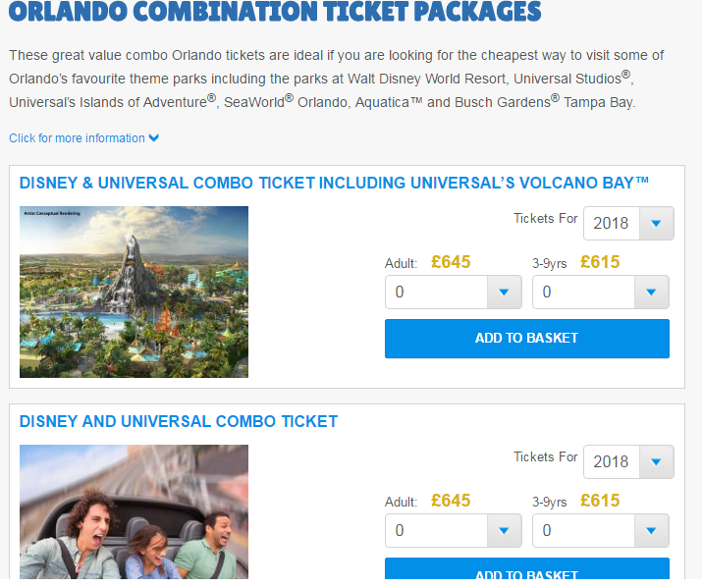Viewport: 702px width, 588px height.
Task: Add Volcano Bay combo ticket to basket
Action: [x=526, y=338]
